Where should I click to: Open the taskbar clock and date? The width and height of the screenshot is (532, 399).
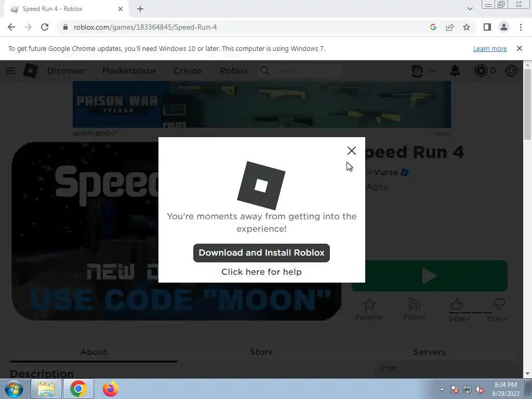(x=506, y=389)
